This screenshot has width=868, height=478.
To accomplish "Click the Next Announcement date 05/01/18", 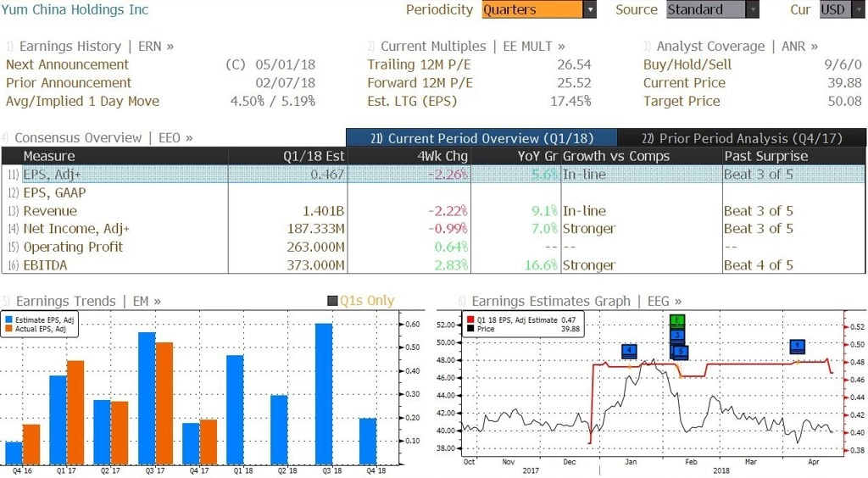I will (x=285, y=64).
